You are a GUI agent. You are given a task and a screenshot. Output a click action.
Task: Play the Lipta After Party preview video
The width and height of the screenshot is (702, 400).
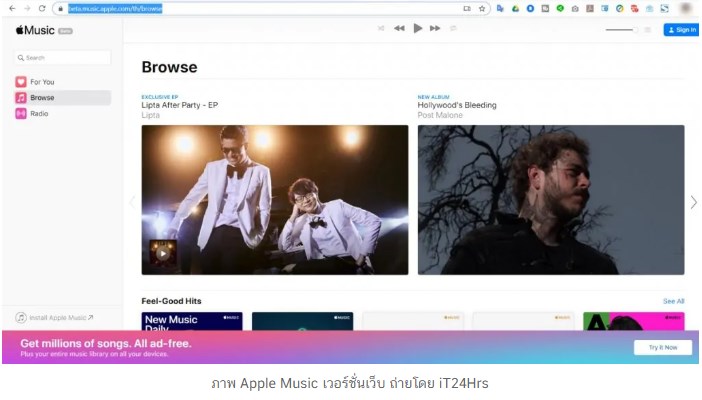[x=163, y=254]
